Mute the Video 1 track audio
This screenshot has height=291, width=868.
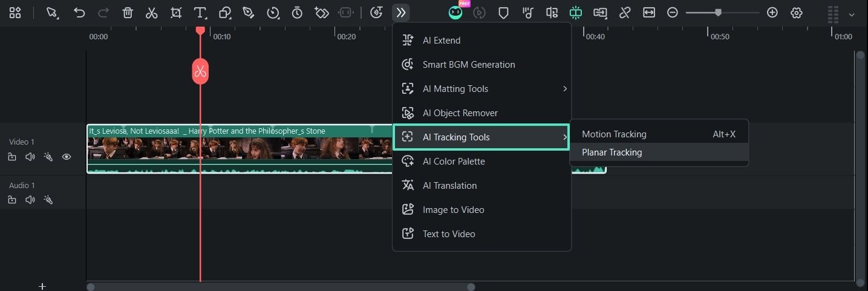[x=30, y=157]
